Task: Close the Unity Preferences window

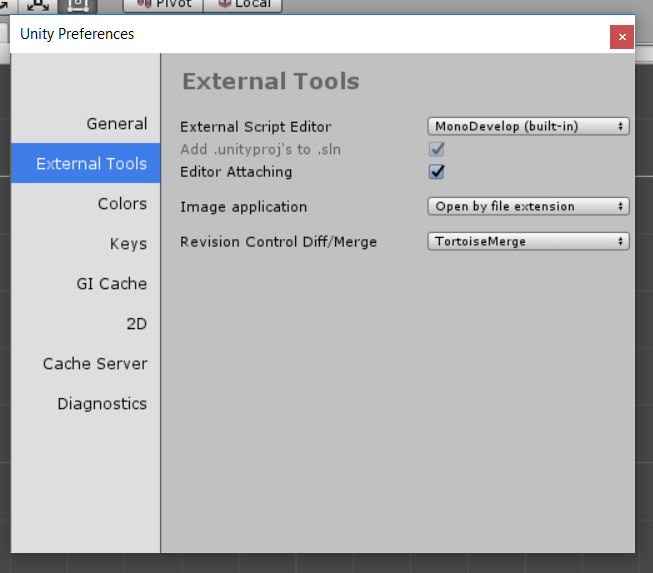Action: tap(622, 37)
